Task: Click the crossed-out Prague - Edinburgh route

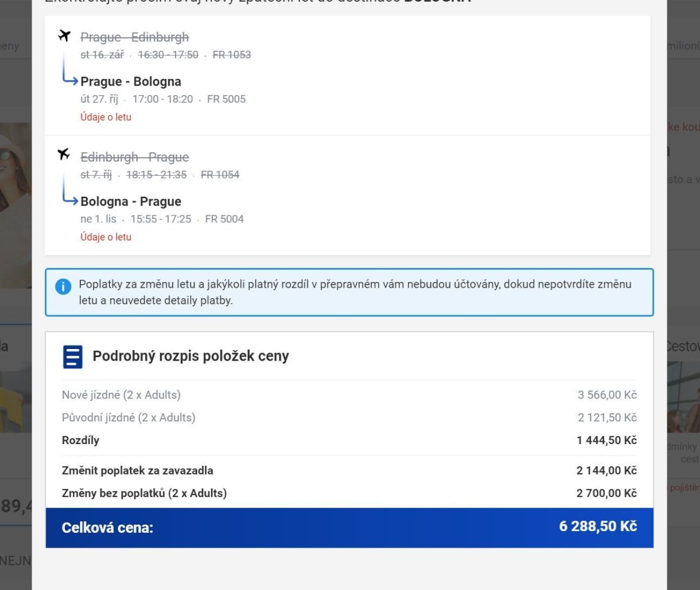Action: click(x=134, y=37)
